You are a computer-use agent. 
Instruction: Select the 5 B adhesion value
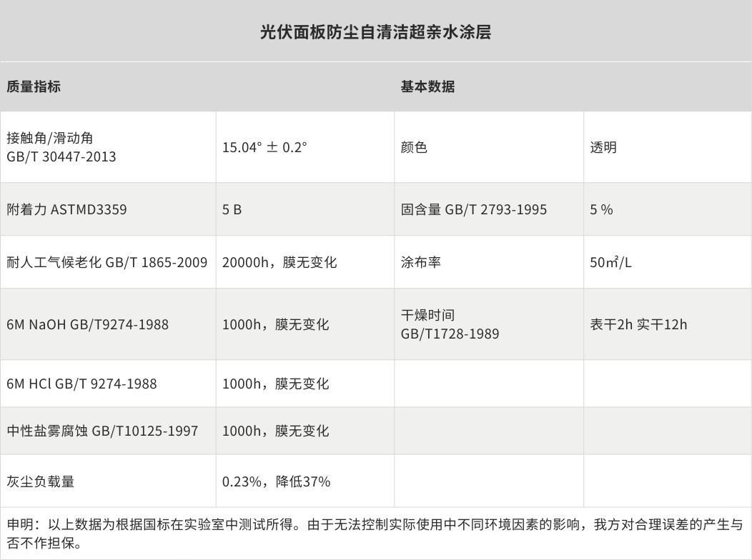click(x=232, y=209)
